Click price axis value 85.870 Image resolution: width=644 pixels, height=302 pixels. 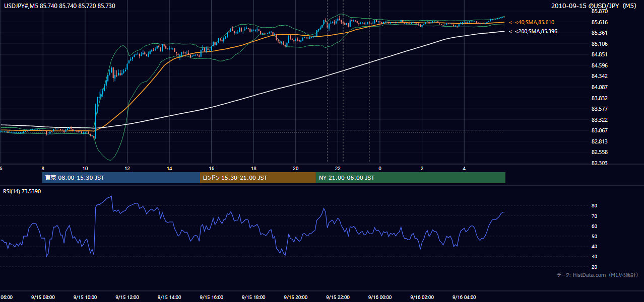pos(599,11)
